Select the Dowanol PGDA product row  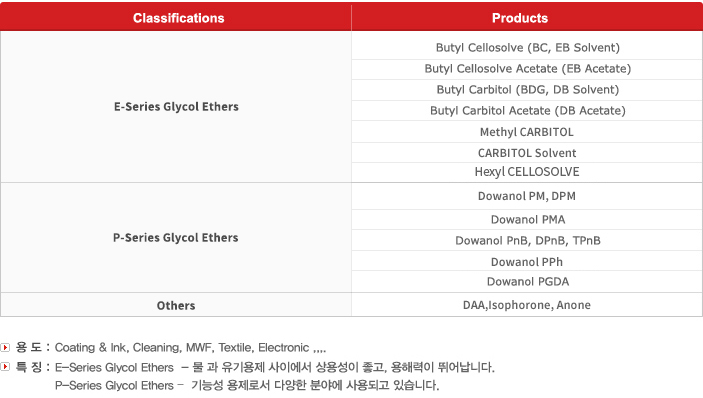pyautogui.click(x=527, y=281)
